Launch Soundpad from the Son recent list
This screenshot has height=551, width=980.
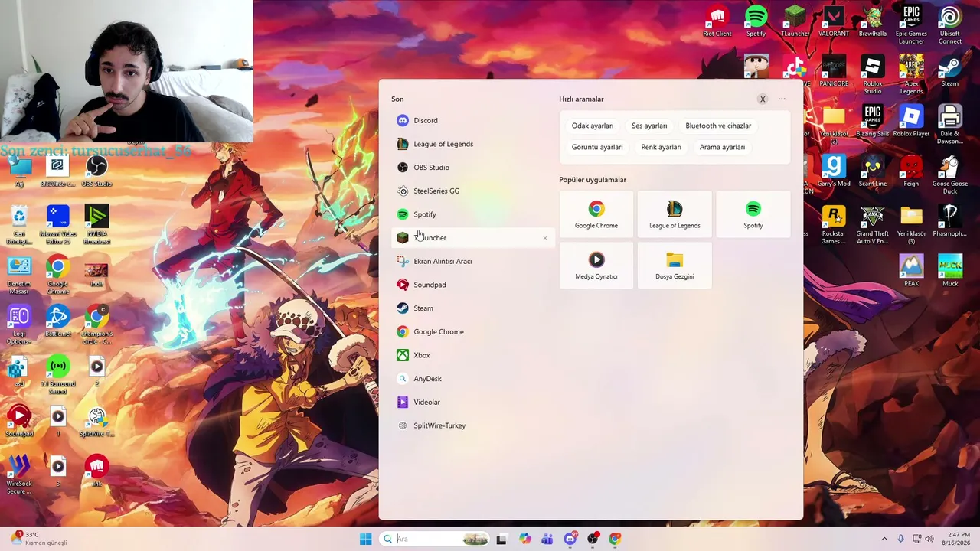(472, 285)
